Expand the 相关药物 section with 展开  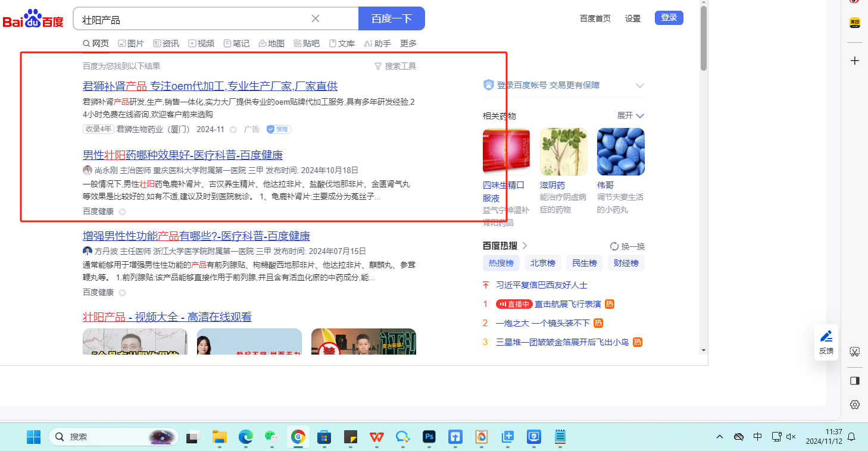[630, 115]
